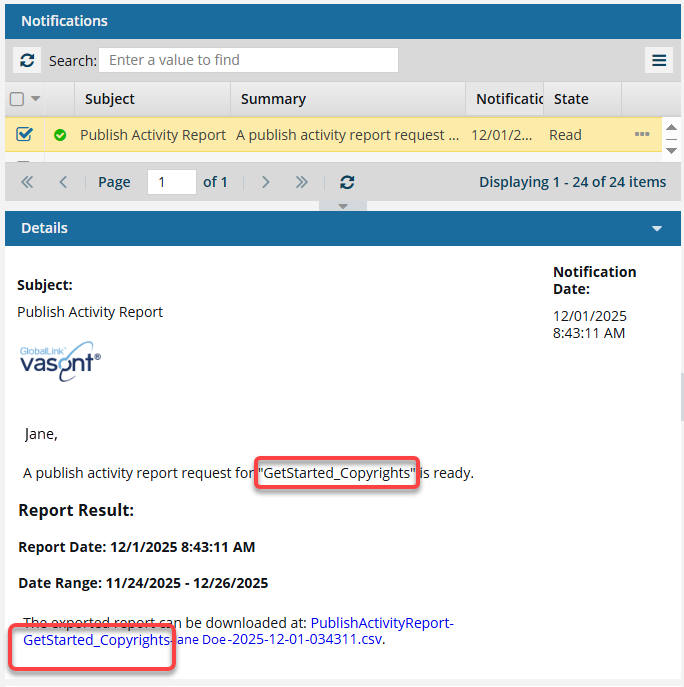Collapse the Details panel using its arrow
This screenshot has height=687, width=684.
tap(657, 229)
